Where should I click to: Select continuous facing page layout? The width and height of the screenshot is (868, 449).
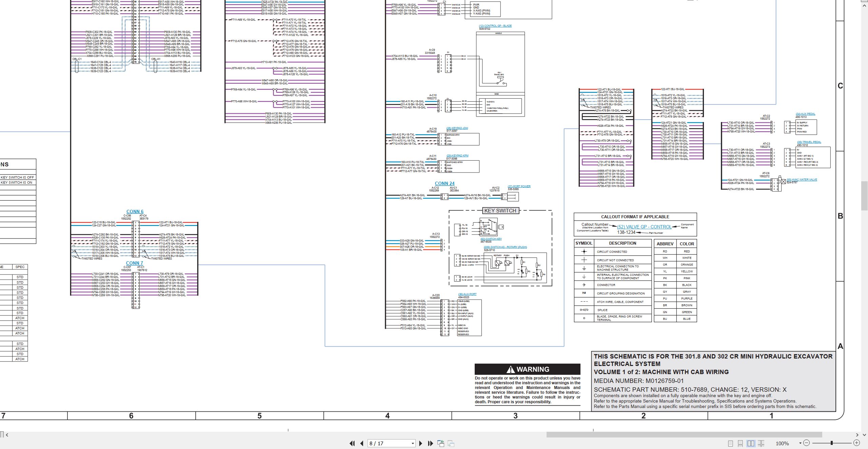(x=761, y=443)
